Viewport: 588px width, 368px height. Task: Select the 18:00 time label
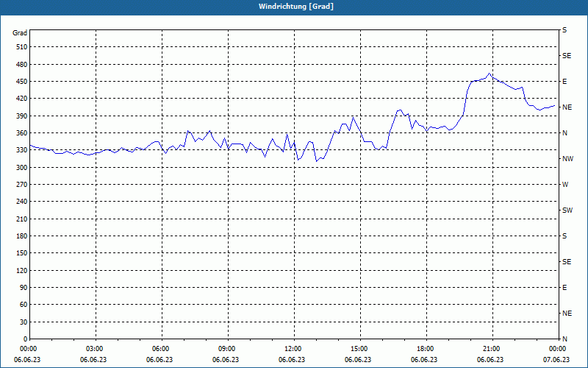click(426, 349)
